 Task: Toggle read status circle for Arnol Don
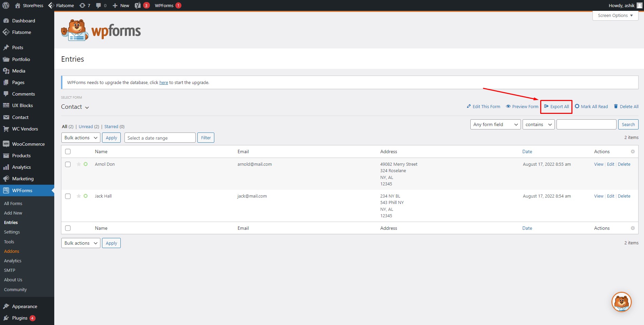tap(85, 164)
